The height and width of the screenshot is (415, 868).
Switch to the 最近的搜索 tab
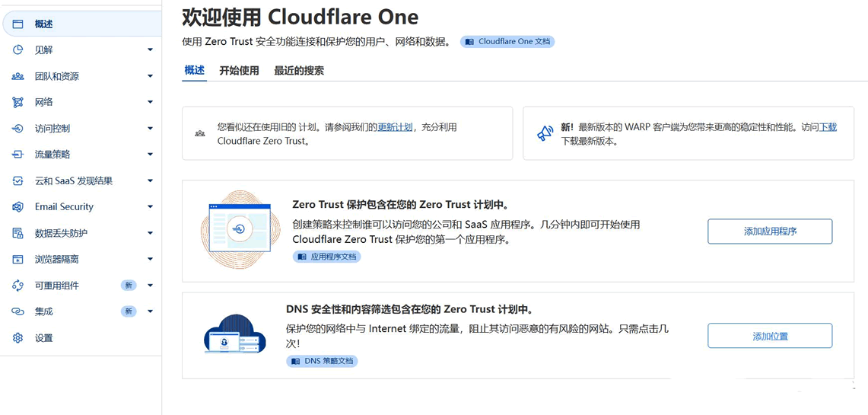coord(299,71)
